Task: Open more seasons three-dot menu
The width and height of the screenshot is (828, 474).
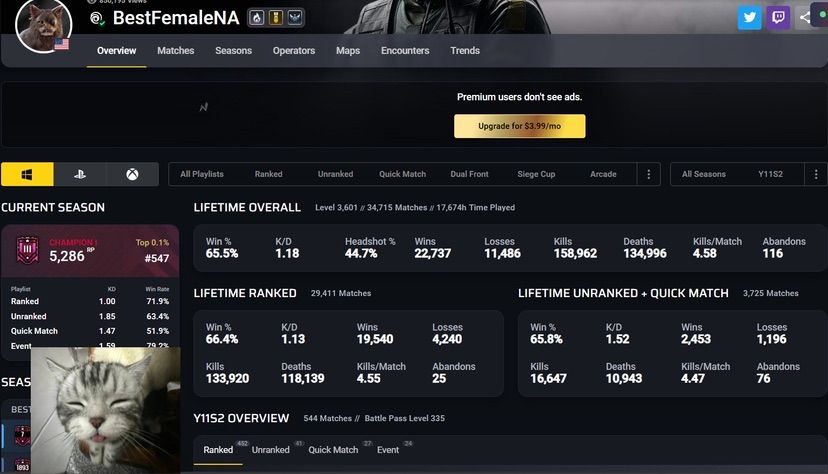Action: (x=816, y=174)
